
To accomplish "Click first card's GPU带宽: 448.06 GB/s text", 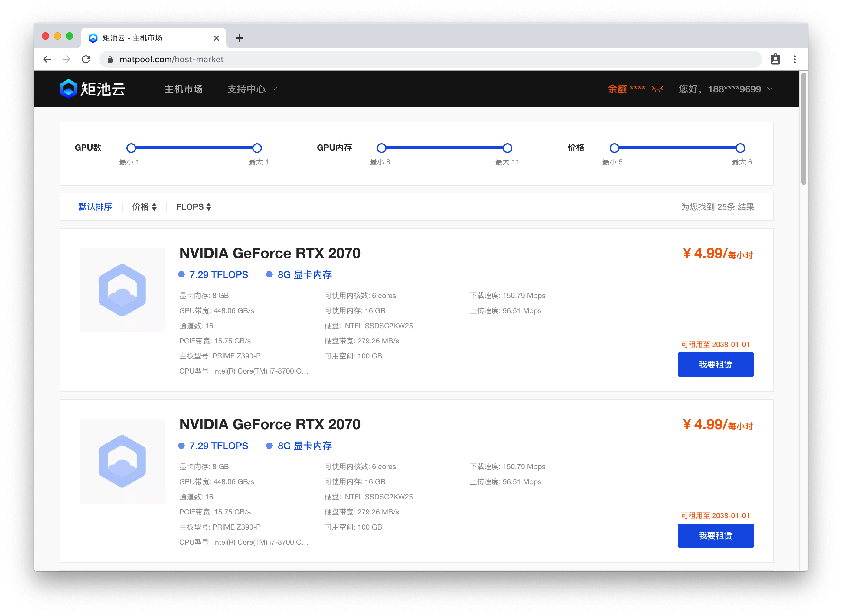I will click(x=216, y=311).
